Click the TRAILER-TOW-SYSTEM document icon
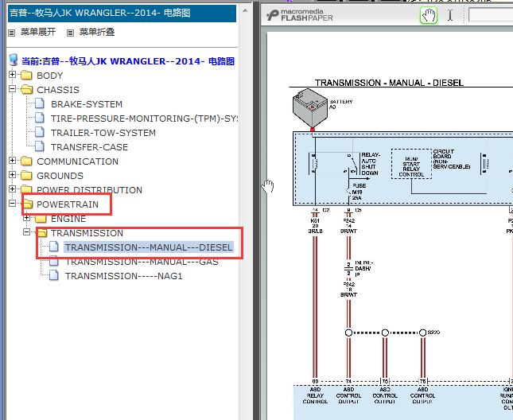513x420 pixels. 40,132
